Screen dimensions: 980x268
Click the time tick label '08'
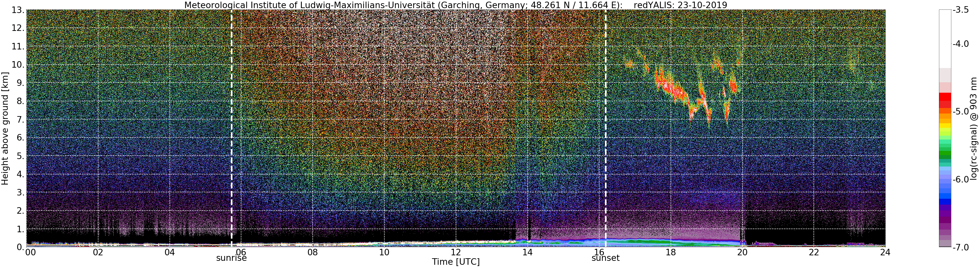(x=313, y=253)
